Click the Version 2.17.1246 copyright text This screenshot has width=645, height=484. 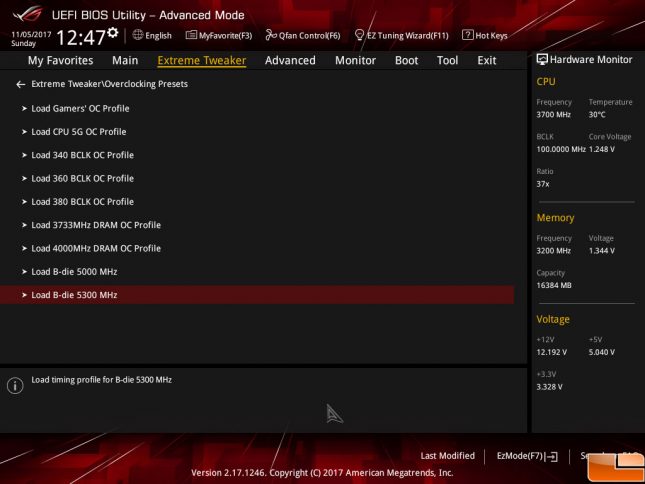point(322,473)
